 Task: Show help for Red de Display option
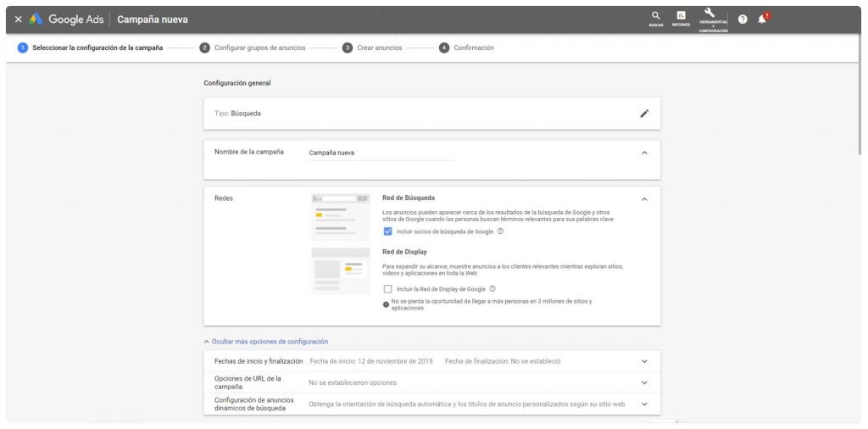pos(492,288)
